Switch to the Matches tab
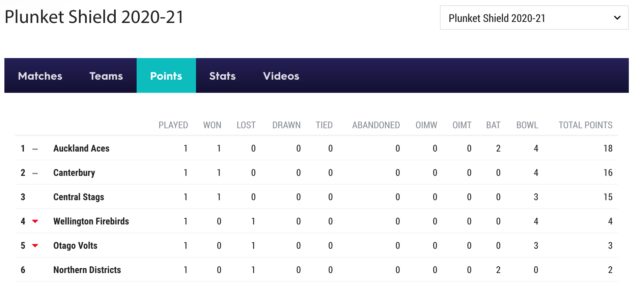Image resolution: width=644 pixels, height=295 pixels. (x=40, y=76)
